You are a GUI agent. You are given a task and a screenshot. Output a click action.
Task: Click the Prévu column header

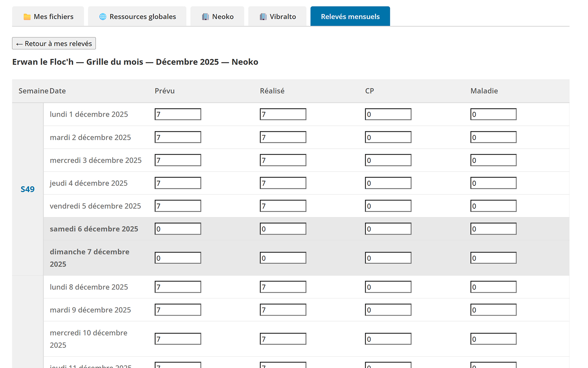(165, 91)
